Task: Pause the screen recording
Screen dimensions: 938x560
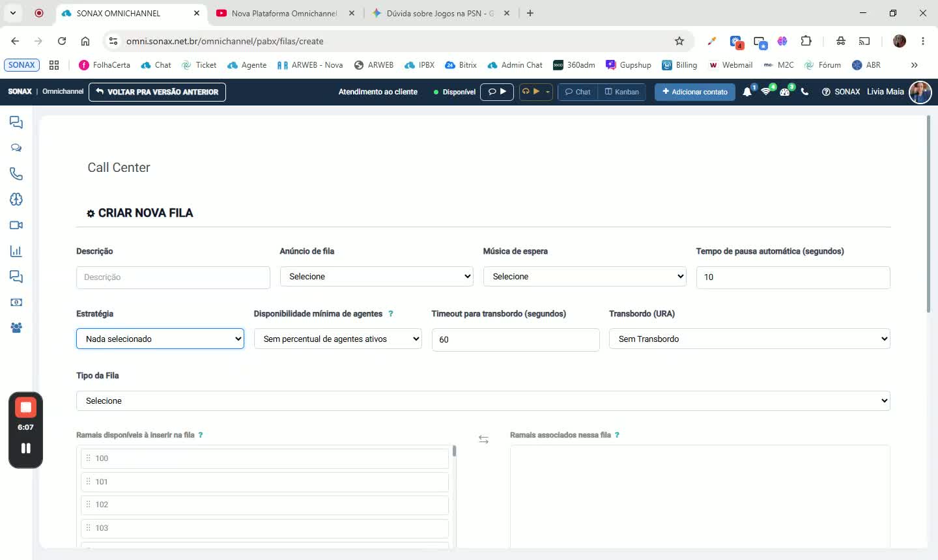Action: [25, 448]
